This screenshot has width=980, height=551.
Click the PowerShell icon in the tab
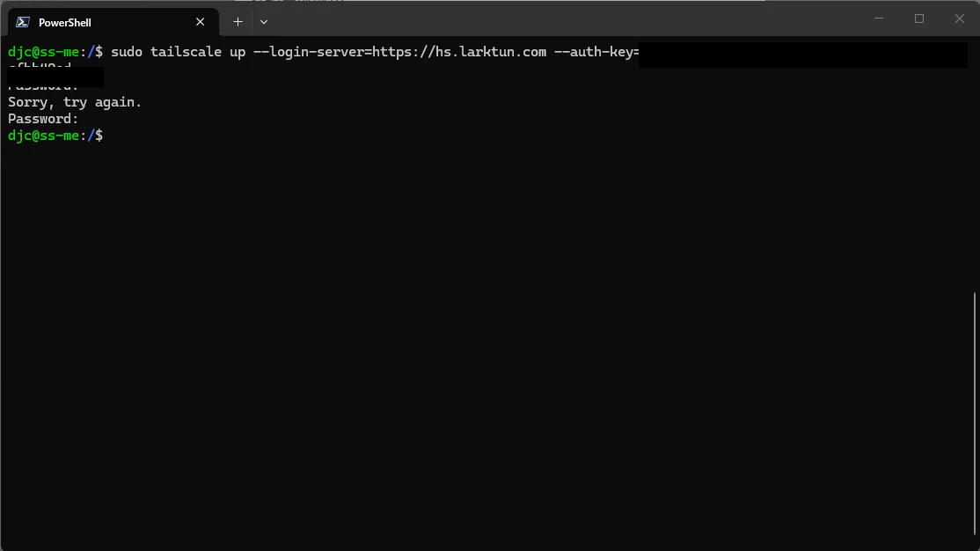(x=23, y=22)
